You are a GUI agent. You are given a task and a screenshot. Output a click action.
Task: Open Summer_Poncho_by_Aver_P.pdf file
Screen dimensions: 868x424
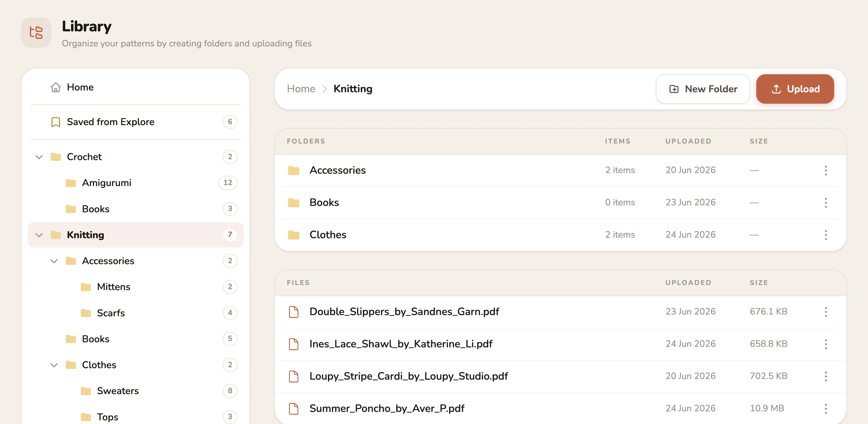pos(387,409)
